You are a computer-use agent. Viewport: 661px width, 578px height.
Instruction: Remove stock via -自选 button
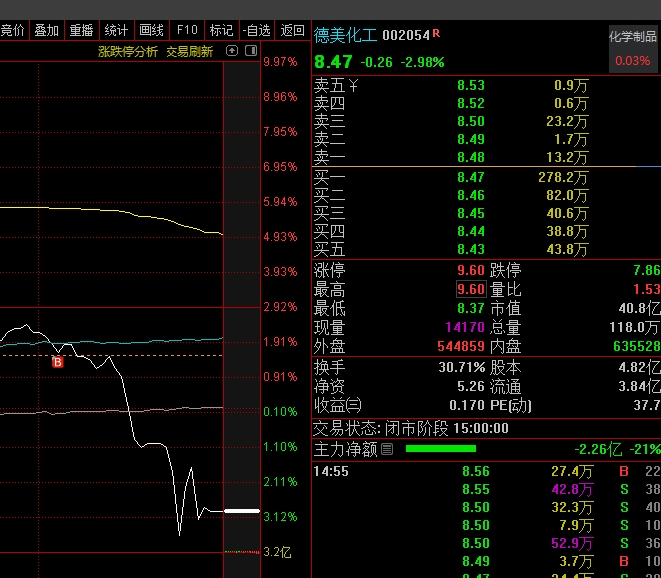tap(256, 30)
